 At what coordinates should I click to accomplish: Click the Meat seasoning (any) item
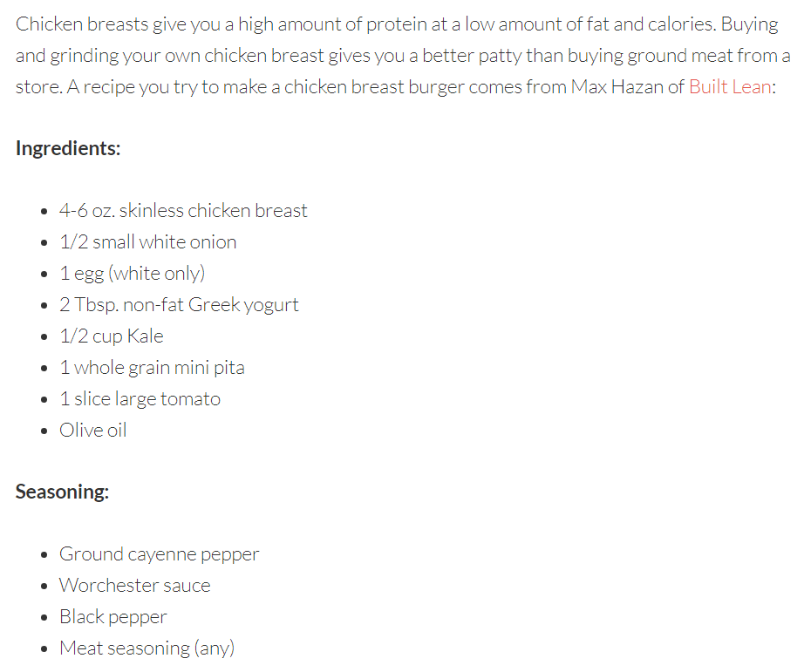[147, 648]
